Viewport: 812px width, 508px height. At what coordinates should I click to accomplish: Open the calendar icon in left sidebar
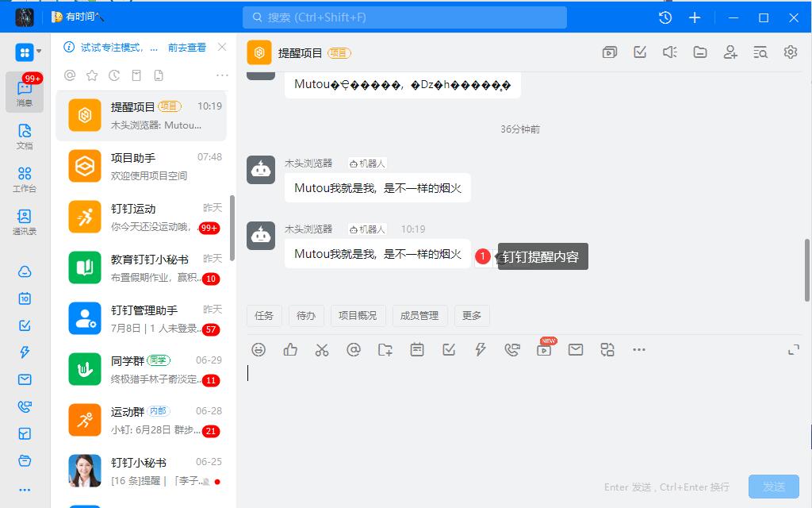tap(25, 298)
